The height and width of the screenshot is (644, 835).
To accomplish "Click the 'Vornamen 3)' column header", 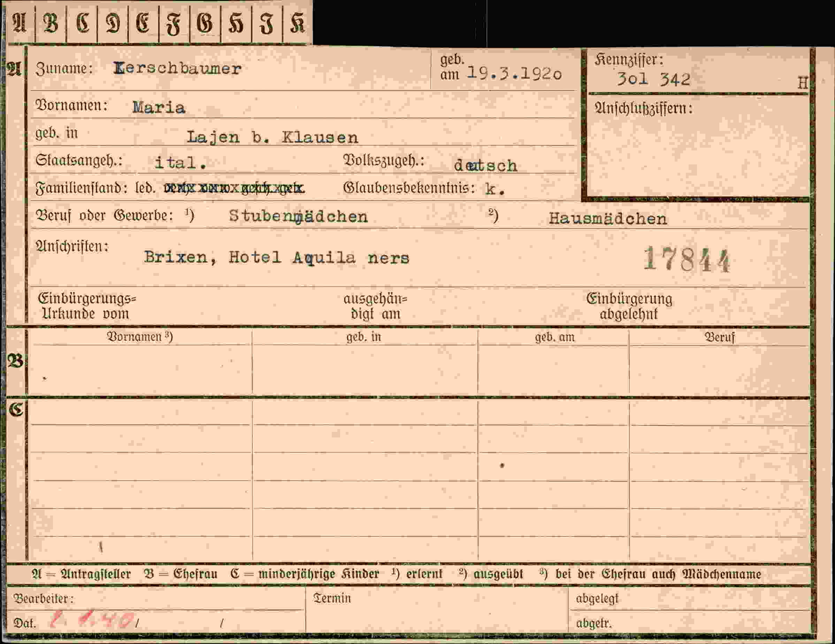I will pos(139,336).
